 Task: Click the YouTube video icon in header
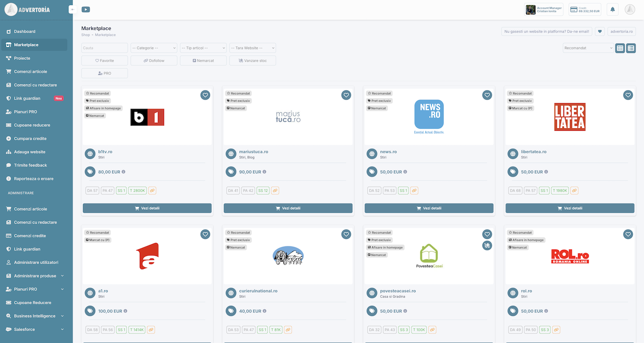(x=86, y=10)
